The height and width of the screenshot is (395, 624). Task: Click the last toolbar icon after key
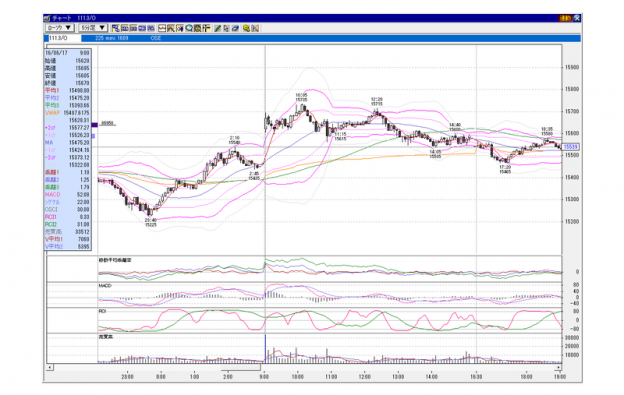tap(255, 28)
